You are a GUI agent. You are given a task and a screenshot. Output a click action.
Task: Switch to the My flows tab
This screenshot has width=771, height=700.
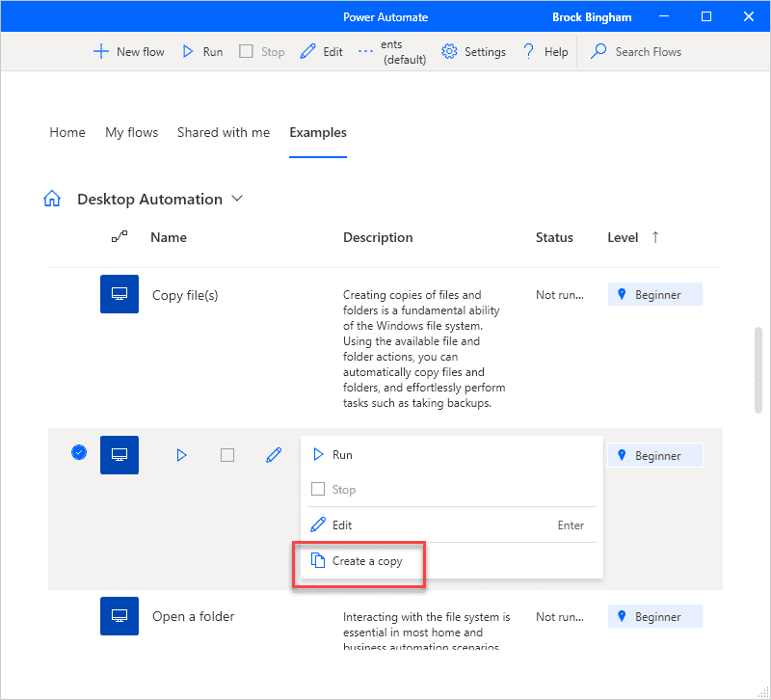pos(131,132)
